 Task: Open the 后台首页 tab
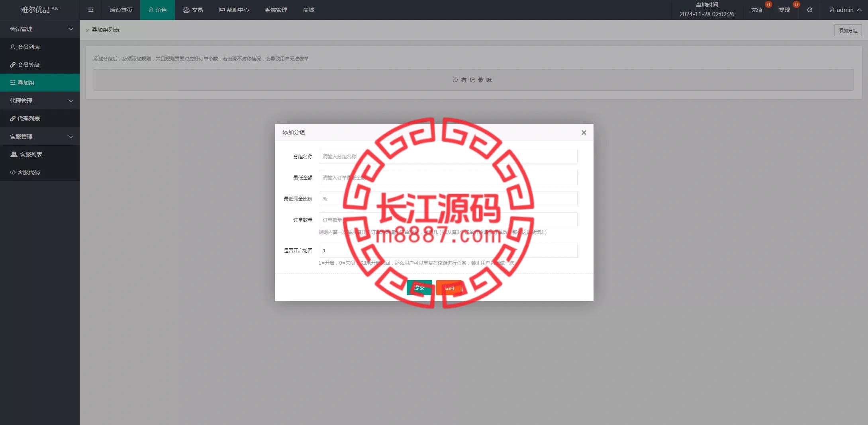coord(121,10)
